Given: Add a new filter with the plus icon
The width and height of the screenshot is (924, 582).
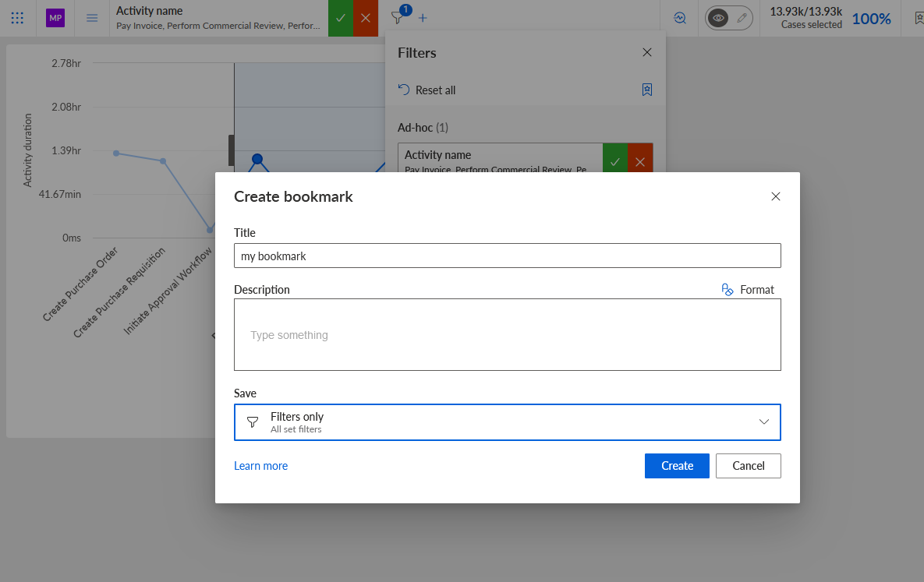Looking at the screenshot, I should pyautogui.click(x=423, y=18).
